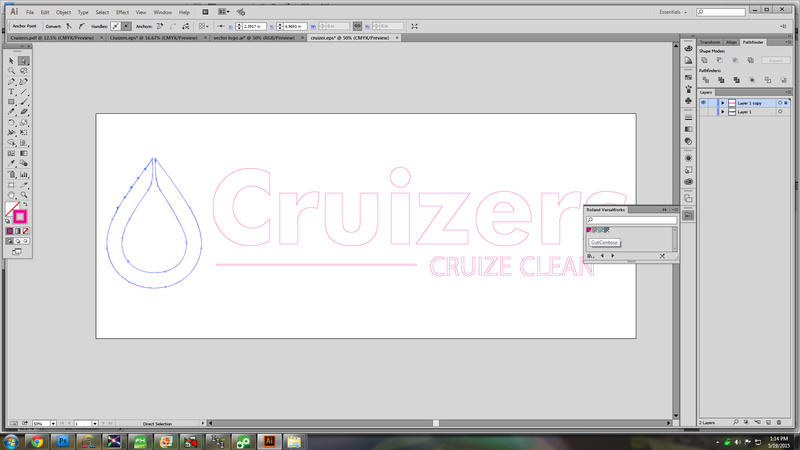Select the Hand tool
This screenshot has width=800, height=450.
pos(11,195)
